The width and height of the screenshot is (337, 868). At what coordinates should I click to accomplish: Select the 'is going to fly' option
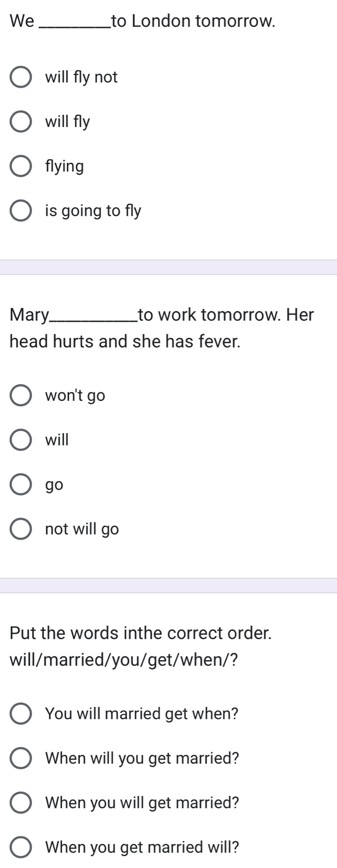[x=21, y=211]
